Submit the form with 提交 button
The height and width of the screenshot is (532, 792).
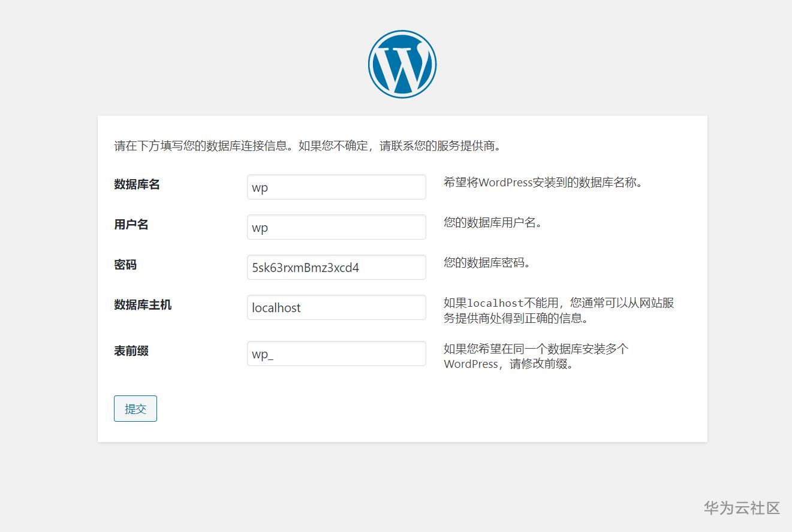135,409
